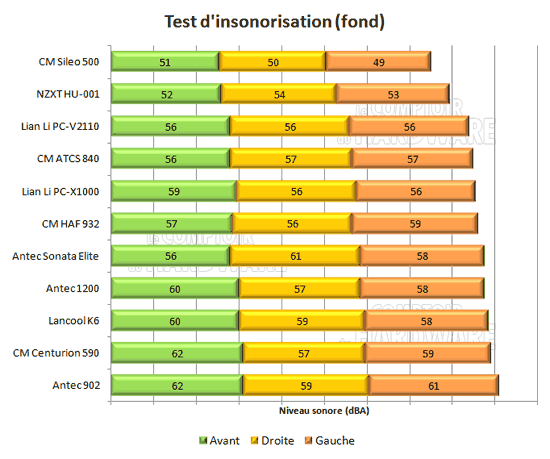Viewport: 550px width, 459px height.
Task: Click the chart title Test d'insonorisation
Action: (275, 22)
